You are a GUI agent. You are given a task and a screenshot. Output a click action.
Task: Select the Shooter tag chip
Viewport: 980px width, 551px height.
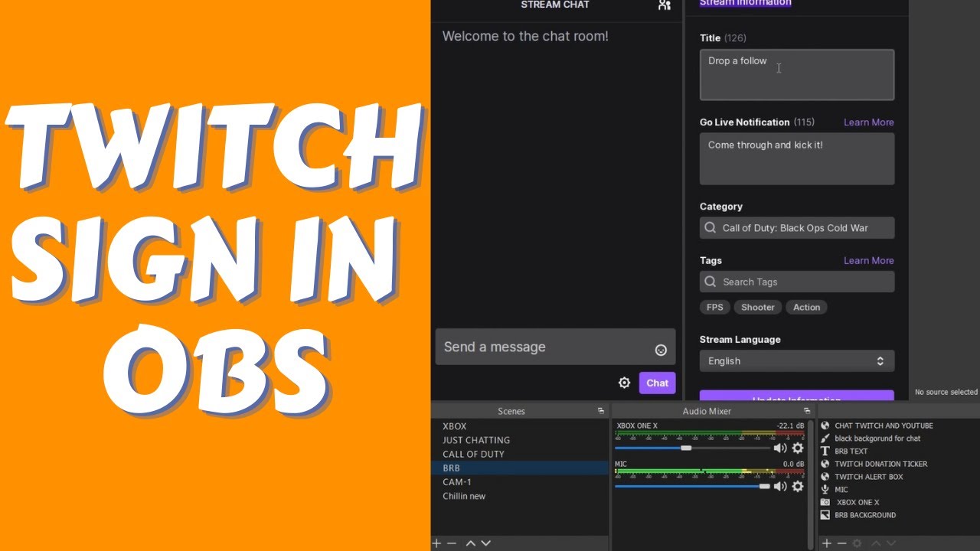758,307
